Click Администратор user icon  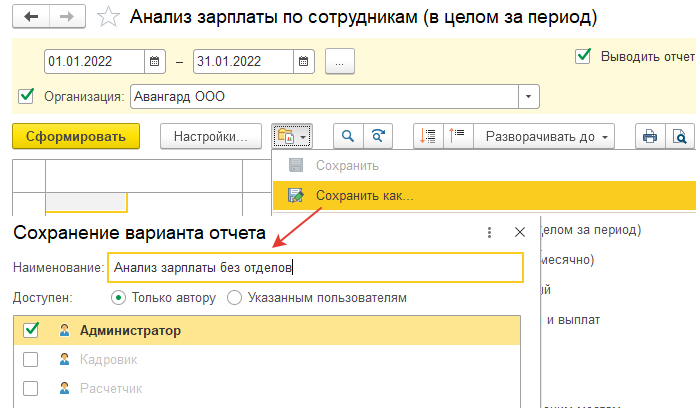coord(64,330)
